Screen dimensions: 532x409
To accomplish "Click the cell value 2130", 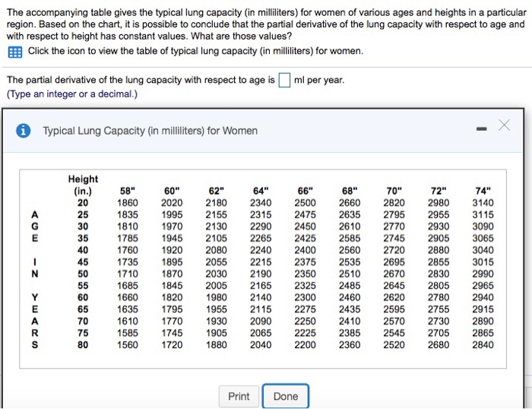I will click(x=216, y=227).
